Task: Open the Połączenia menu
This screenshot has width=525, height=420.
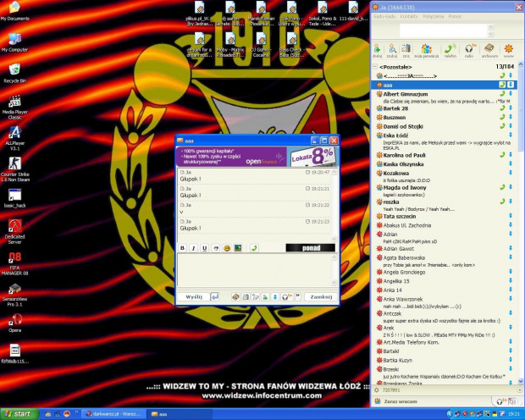Action: pyautogui.click(x=433, y=16)
